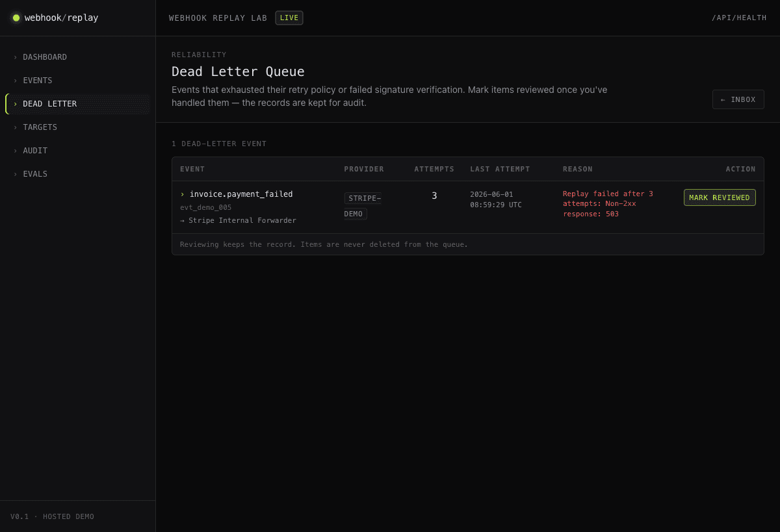Click the chevron icon beside Targets
This screenshot has height=532, width=780.
point(15,127)
